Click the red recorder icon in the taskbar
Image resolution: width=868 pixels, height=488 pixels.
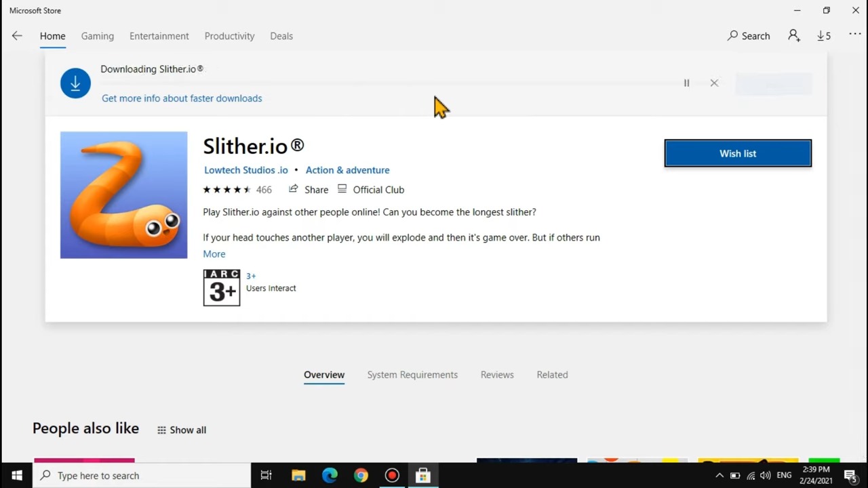tap(392, 476)
